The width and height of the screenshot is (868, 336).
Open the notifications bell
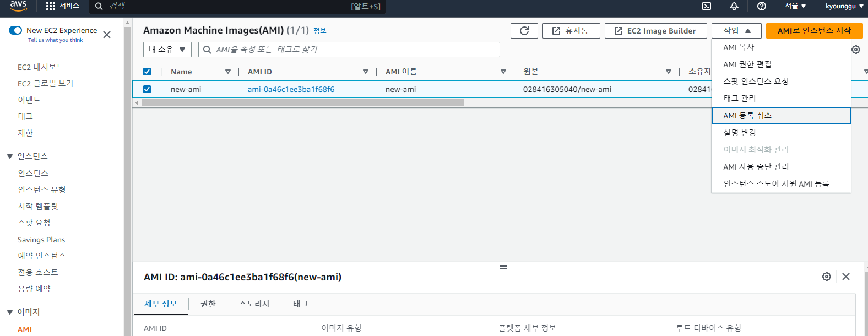pyautogui.click(x=734, y=6)
